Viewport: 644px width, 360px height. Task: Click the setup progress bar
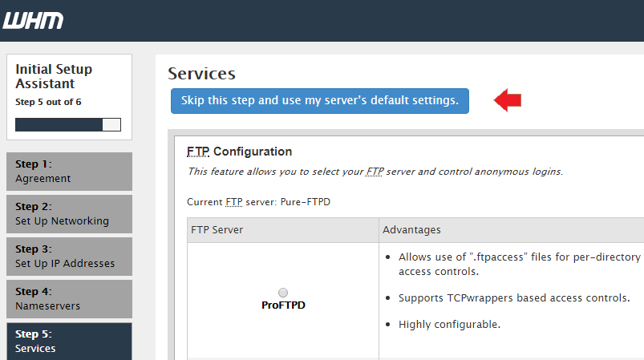tap(68, 124)
